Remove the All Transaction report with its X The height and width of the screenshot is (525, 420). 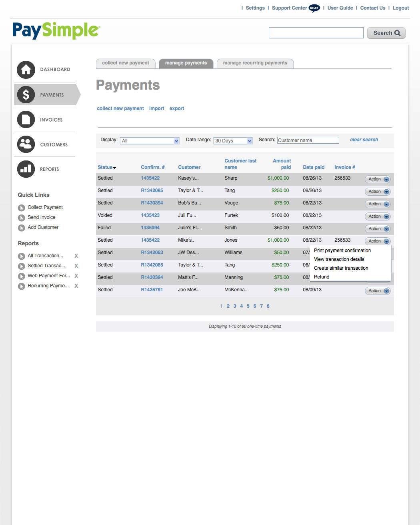point(76,256)
